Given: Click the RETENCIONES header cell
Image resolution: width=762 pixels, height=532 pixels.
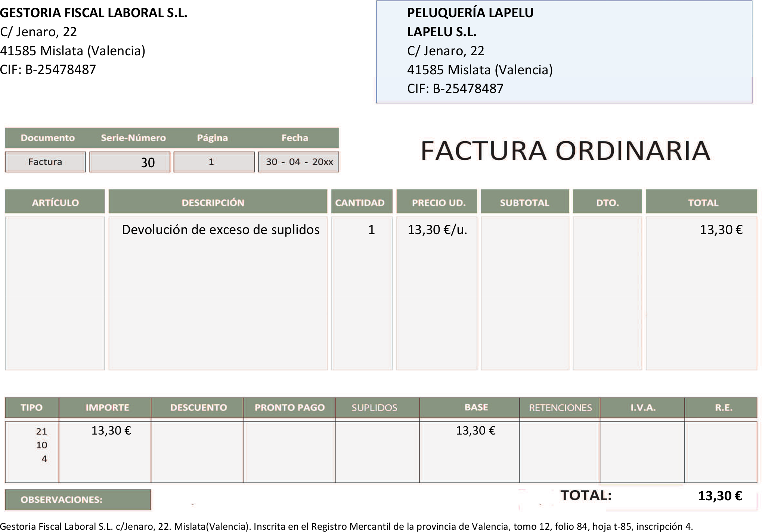Looking at the screenshot, I should (560, 408).
